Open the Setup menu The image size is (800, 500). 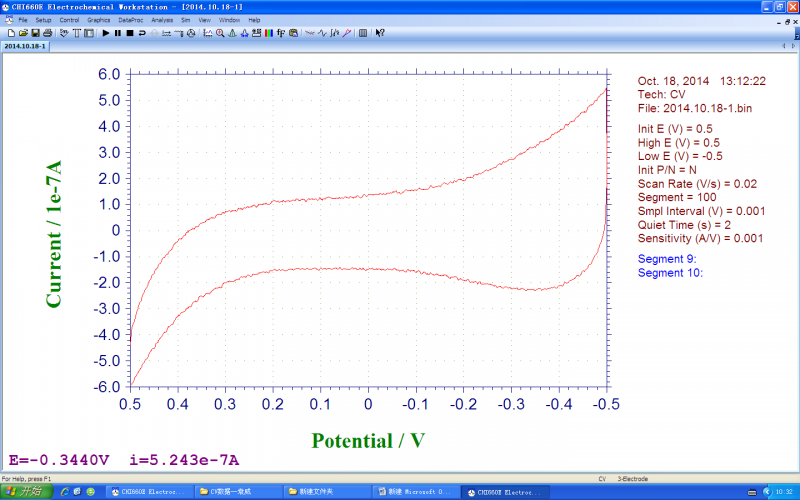point(43,20)
